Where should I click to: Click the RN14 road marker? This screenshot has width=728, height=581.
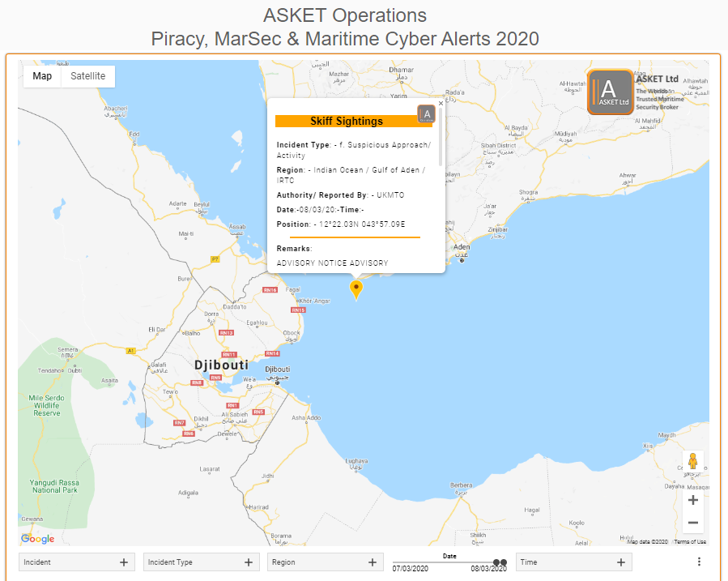[273, 353]
